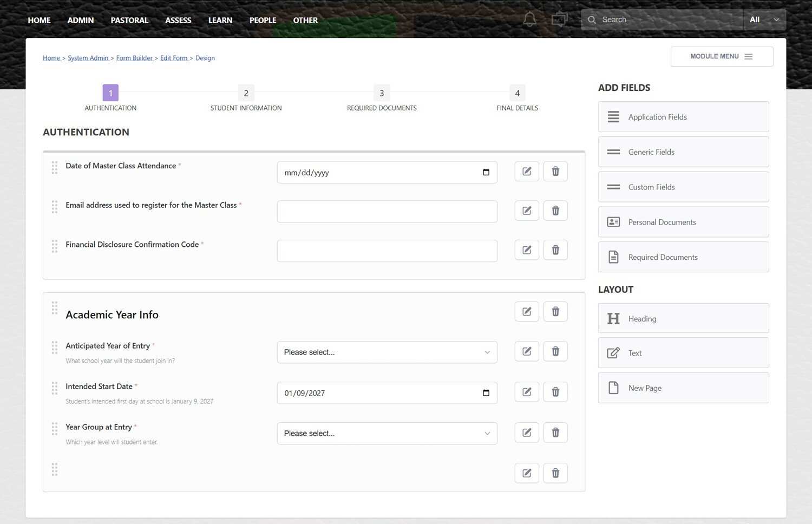This screenshot has height=524, width=812.
Task: Delete the Financial Disclosure Confirmation Code field
Action: click(x=555, y=250)
